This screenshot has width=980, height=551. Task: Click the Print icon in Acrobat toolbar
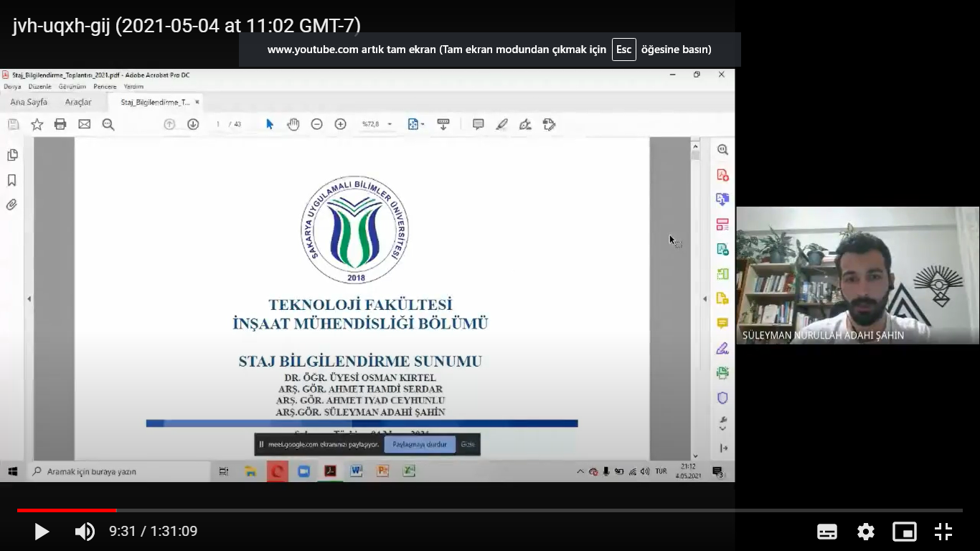60,124
